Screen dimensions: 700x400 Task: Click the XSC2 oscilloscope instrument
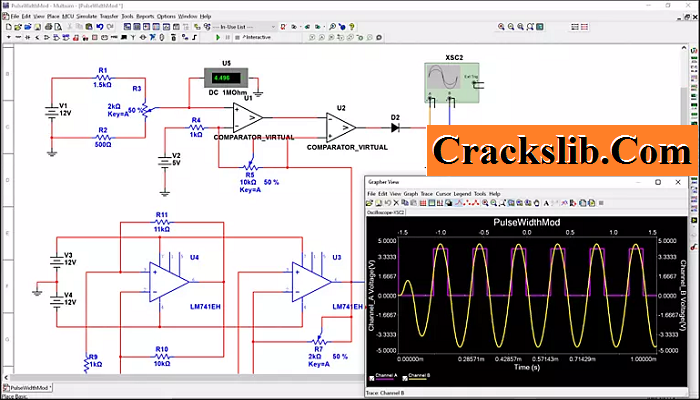452,83
